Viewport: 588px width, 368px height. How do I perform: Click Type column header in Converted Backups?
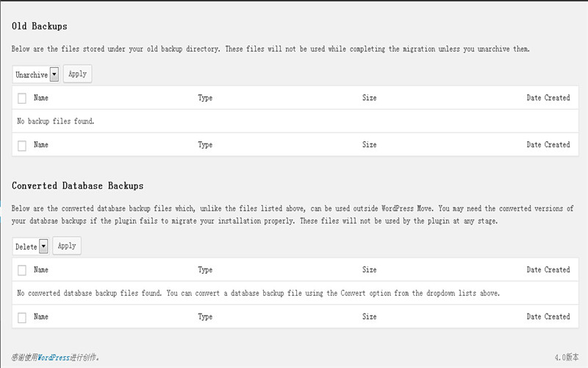point(205,270)
